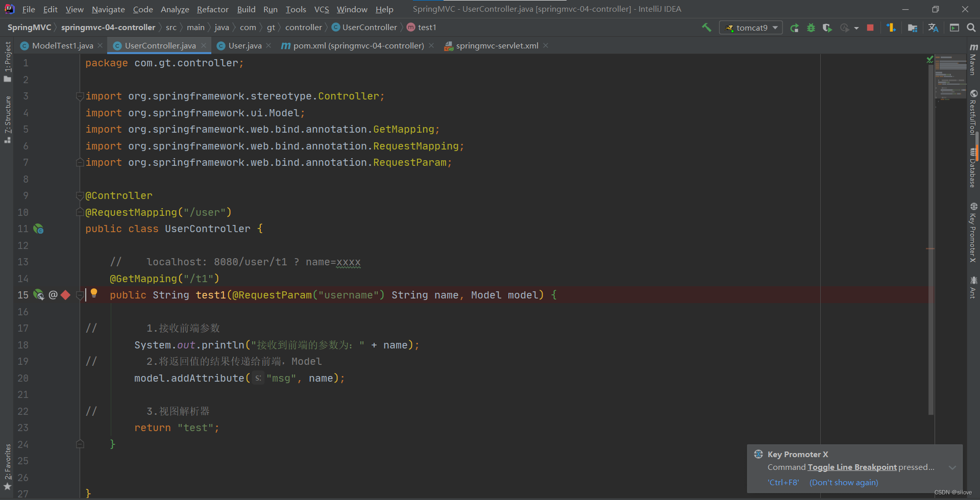Open Search Everywhere with the magnifier icon
Screen dimensions: 980x500
[971, 28]
